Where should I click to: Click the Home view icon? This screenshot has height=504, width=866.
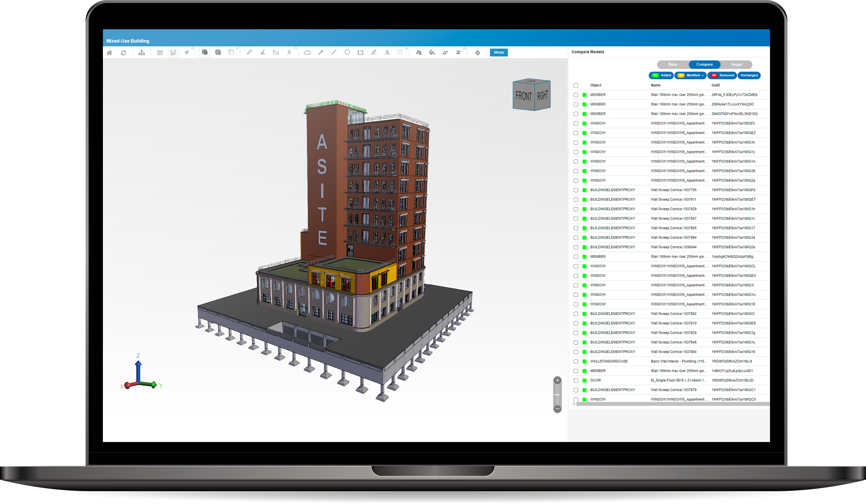109,52
